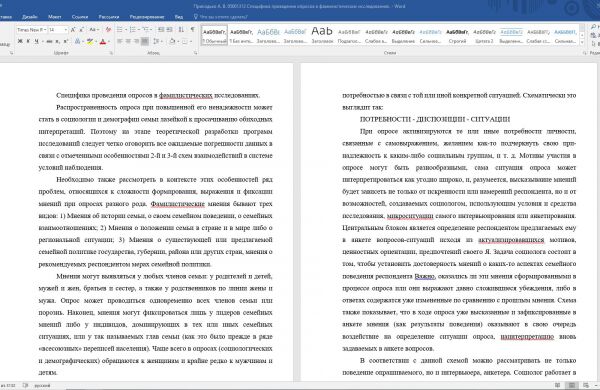
Task: Click the Select icon in the Editing group
Action: coord(593,44)
